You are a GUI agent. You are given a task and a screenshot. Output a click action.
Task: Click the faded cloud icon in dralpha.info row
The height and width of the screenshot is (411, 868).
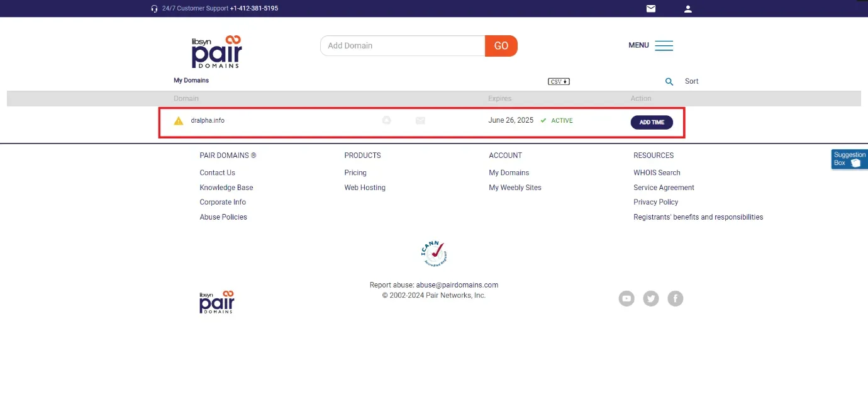[x=387, y=120]
